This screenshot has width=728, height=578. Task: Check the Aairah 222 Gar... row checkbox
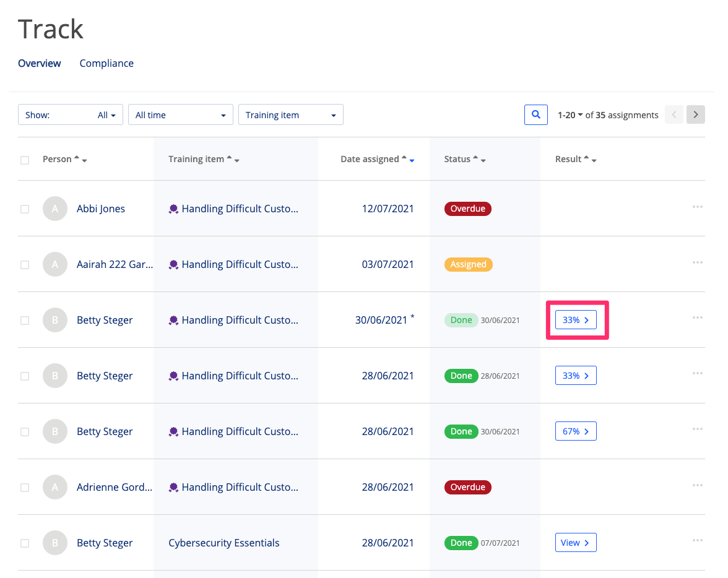(x=25, y=265)
